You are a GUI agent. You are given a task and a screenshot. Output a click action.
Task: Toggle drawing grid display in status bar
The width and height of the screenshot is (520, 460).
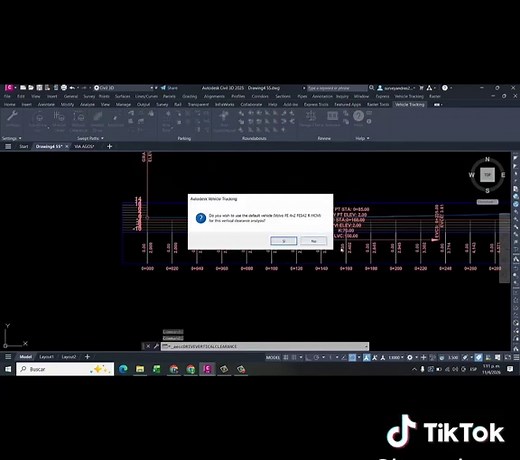286,357
